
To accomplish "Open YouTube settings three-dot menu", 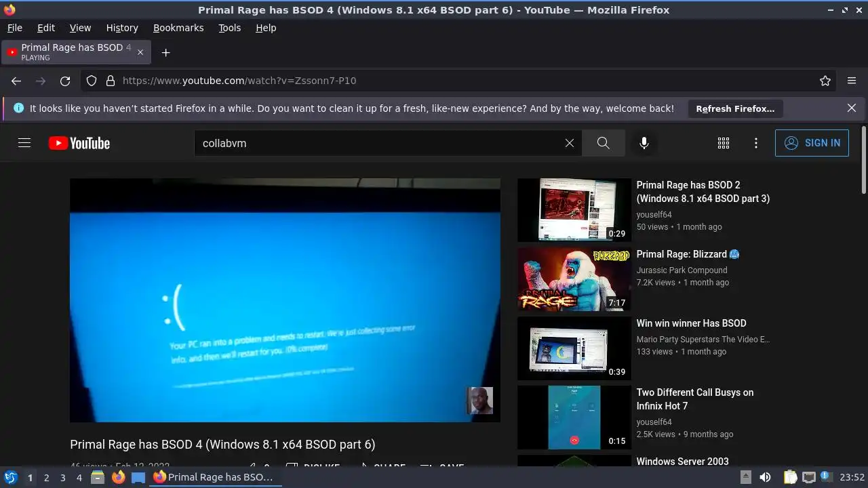I will point(756,143).
